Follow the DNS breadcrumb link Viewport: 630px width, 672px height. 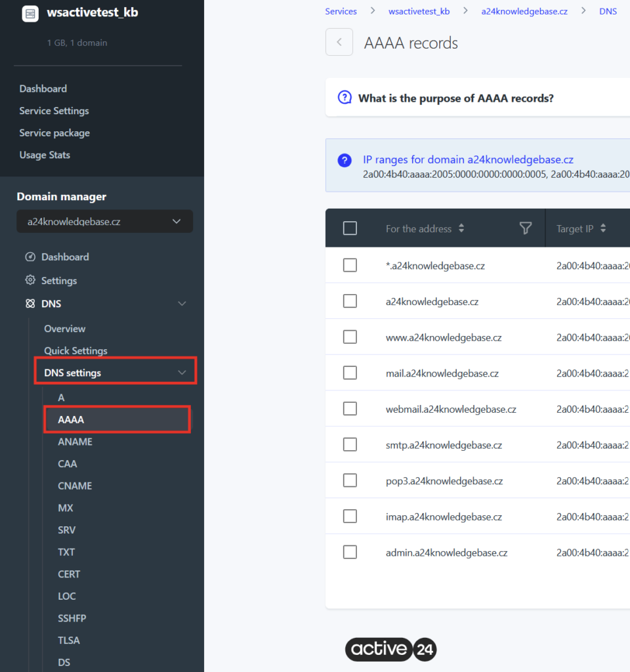[x=608, y=12]
